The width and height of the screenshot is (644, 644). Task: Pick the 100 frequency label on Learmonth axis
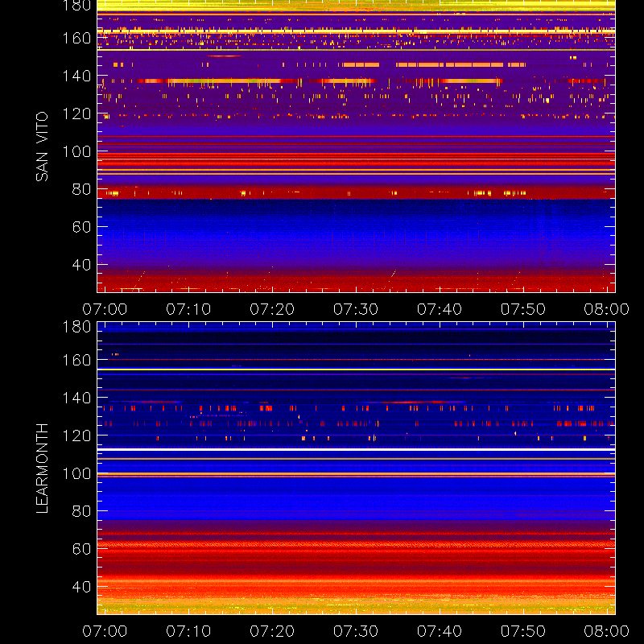pyautogui.click(x=76, y=473)
